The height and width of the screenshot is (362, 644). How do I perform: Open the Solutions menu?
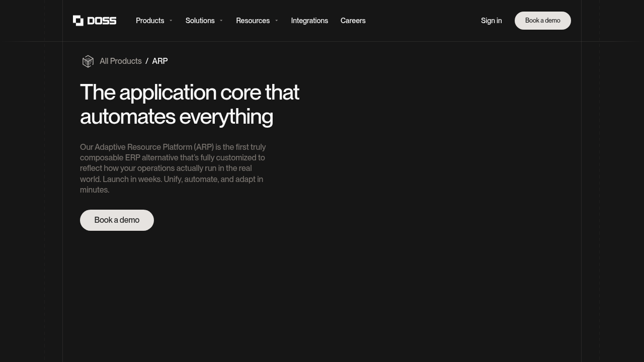[200, 21]
